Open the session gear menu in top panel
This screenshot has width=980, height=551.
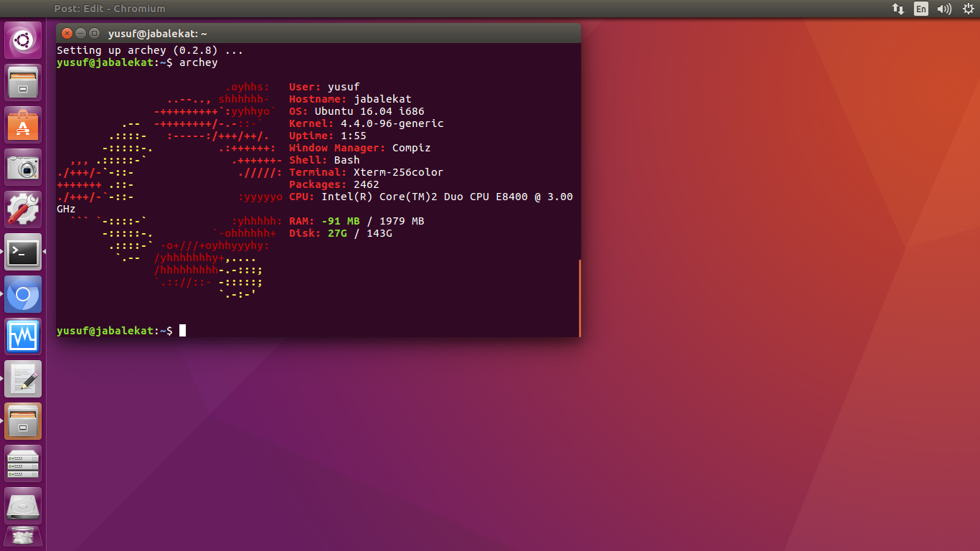tap(967, 9)
